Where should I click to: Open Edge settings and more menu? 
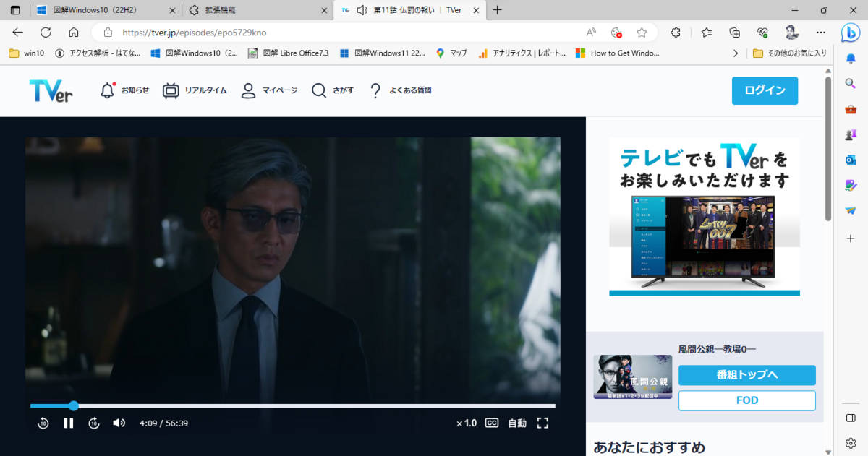tap(820, 33)
